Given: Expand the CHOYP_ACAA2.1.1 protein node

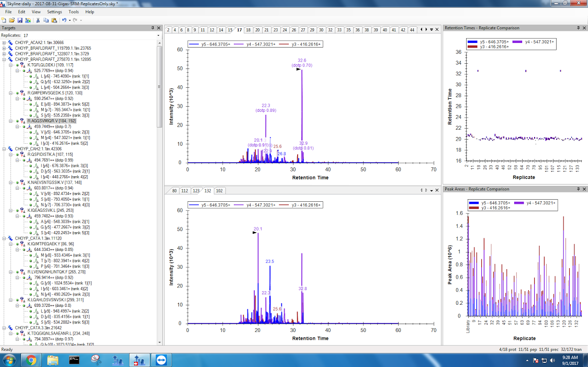Looking at the screenshot, I should coord(4,42).
